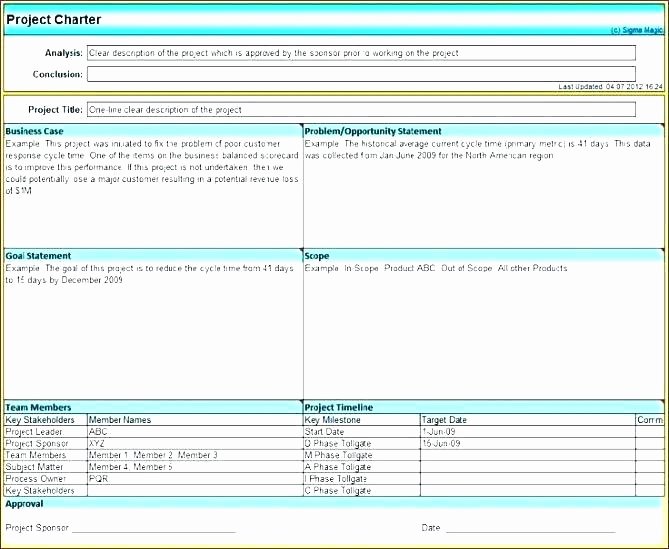Select the Key Milestone column header
The image size is (669, 549).
[x=362, y=420]
